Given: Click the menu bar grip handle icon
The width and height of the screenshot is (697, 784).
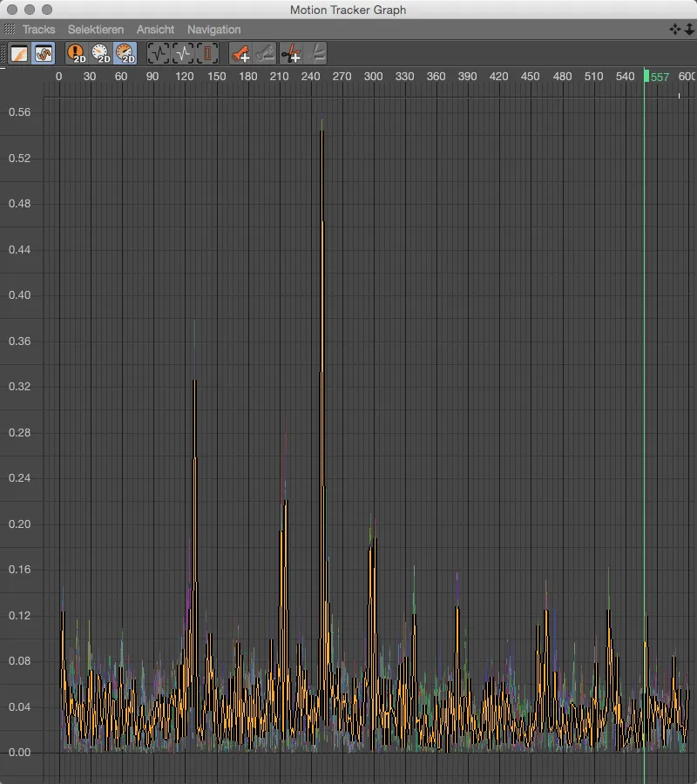Looking at the screenshot, I should (10, 29).
